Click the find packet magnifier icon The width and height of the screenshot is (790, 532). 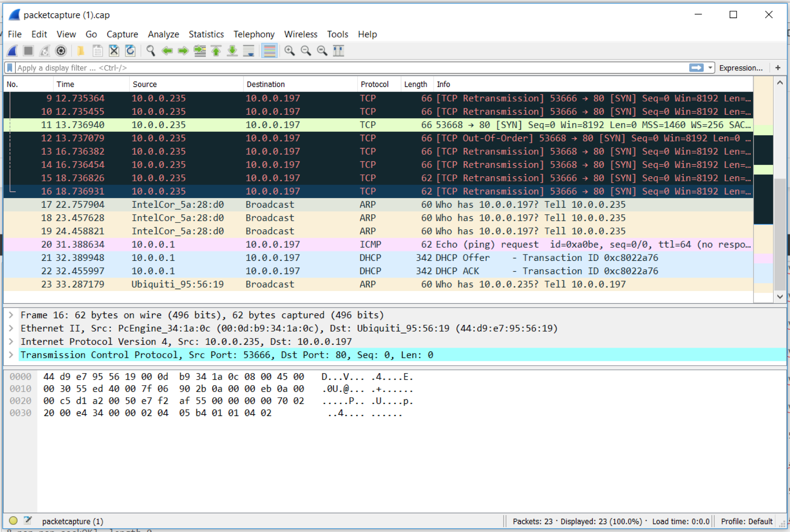pyautogui.click(x=151, y=51)
